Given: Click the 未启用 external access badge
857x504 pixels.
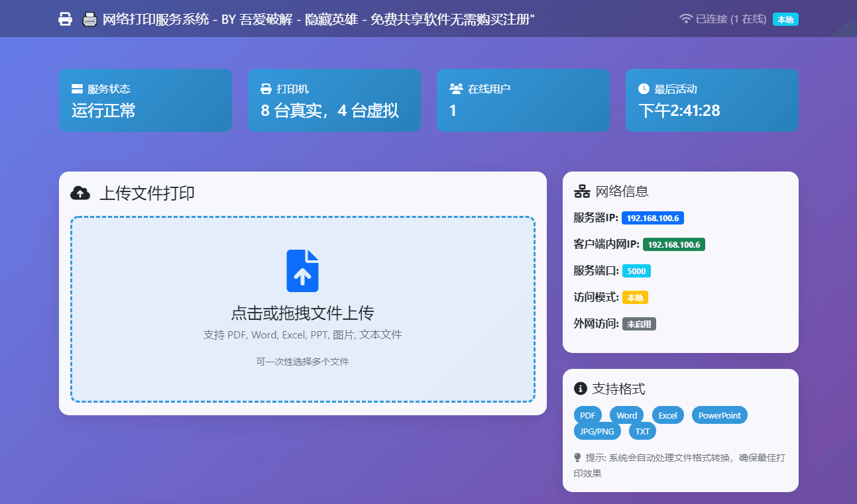Looking at the screenshot, I should click(x=639, y=324).
